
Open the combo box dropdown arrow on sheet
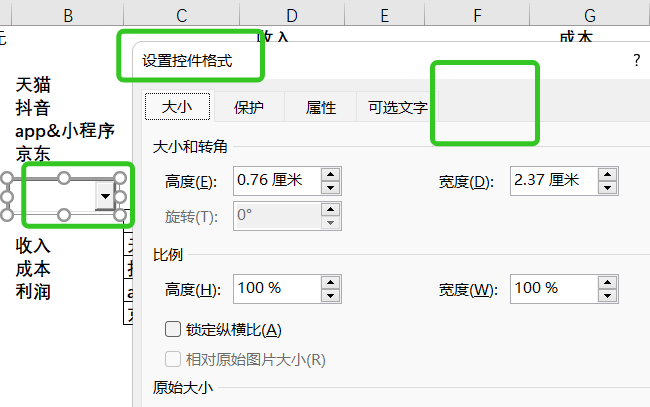click(x=105, y=196)
